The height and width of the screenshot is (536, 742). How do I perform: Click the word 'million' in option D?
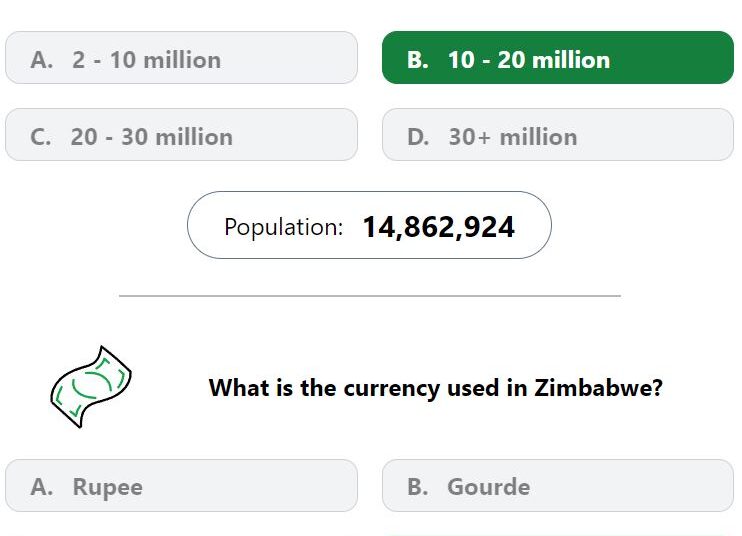coord(539,137)
